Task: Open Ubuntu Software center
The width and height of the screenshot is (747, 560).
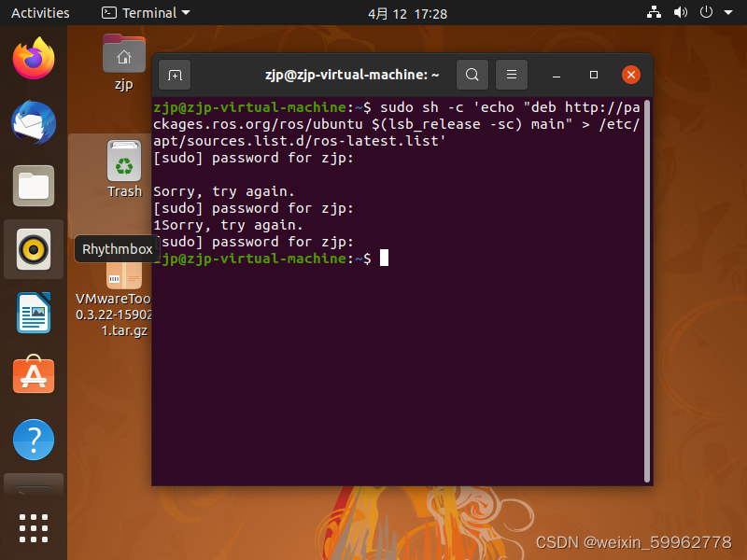Action: 34,375
